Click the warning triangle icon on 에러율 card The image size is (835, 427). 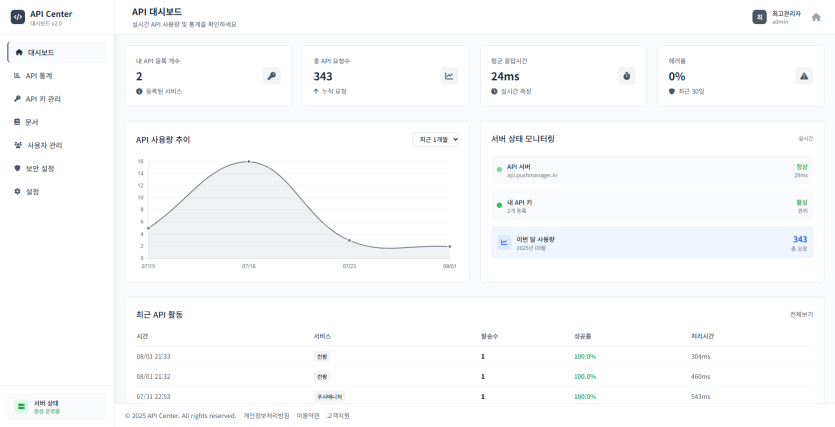click(x=803, y=76)
